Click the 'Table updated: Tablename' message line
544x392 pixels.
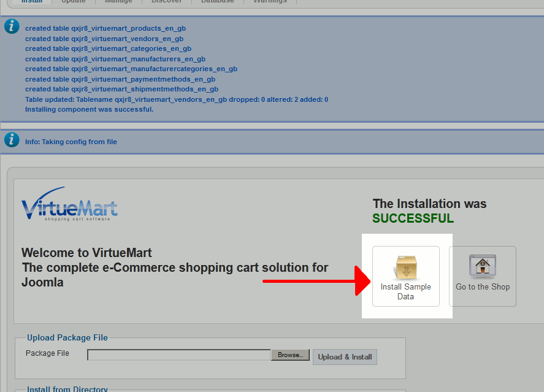[177, 99]
